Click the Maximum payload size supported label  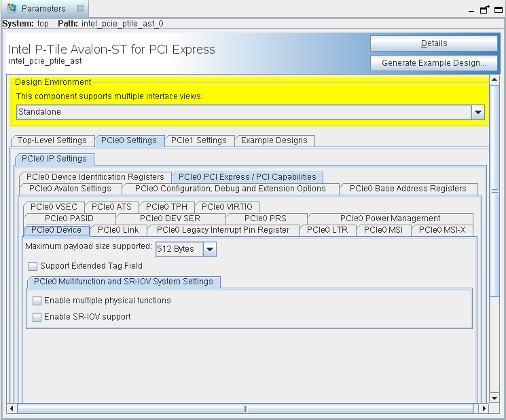[x=88, y=246]
